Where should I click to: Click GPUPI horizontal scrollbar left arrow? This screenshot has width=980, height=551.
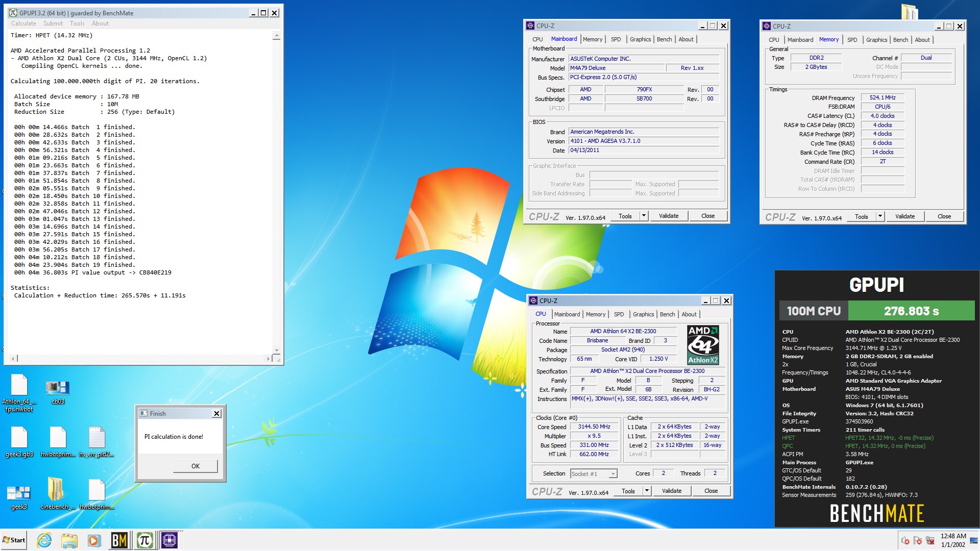[14, 359]
